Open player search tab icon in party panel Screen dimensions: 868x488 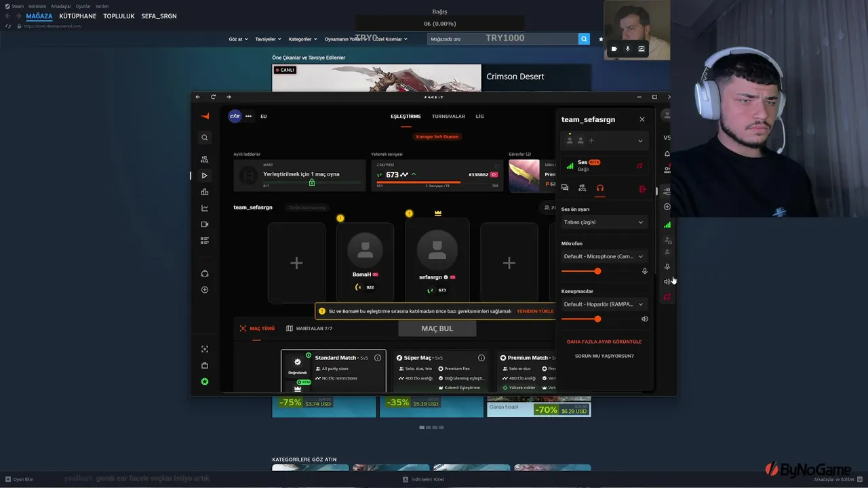click(583, 188)
